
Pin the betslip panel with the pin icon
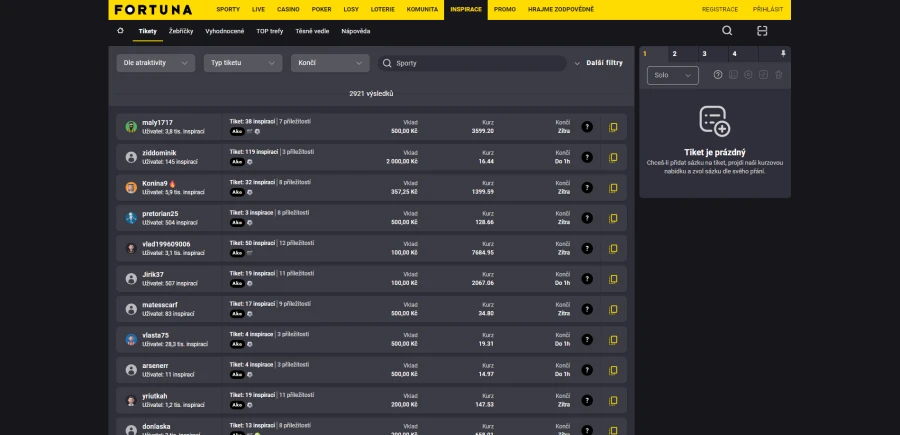tap(783, 53)
